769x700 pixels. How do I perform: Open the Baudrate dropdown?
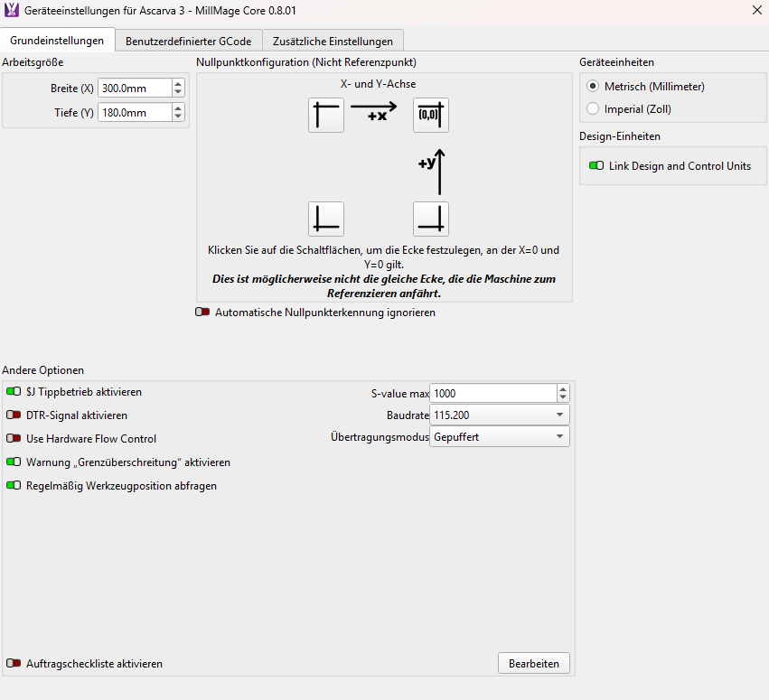coord(499,415)
